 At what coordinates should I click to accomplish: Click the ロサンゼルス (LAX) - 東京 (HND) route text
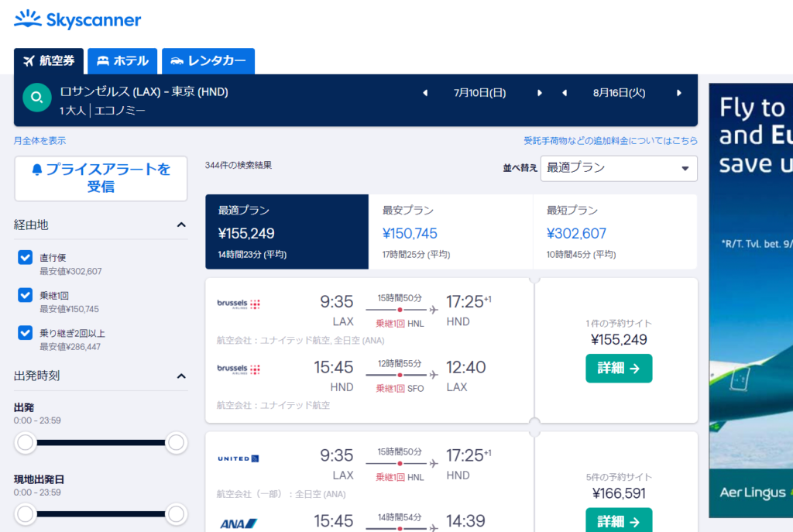(x=144, y=92)
